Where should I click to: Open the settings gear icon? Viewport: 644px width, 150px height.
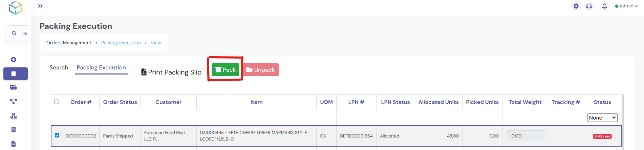576,6
